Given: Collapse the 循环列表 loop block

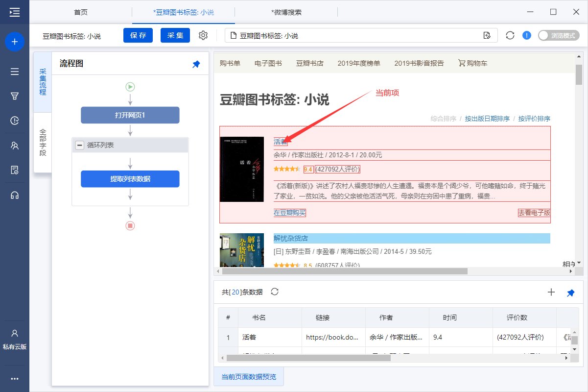Looking at the screenshot, I should tap(79, 146).
